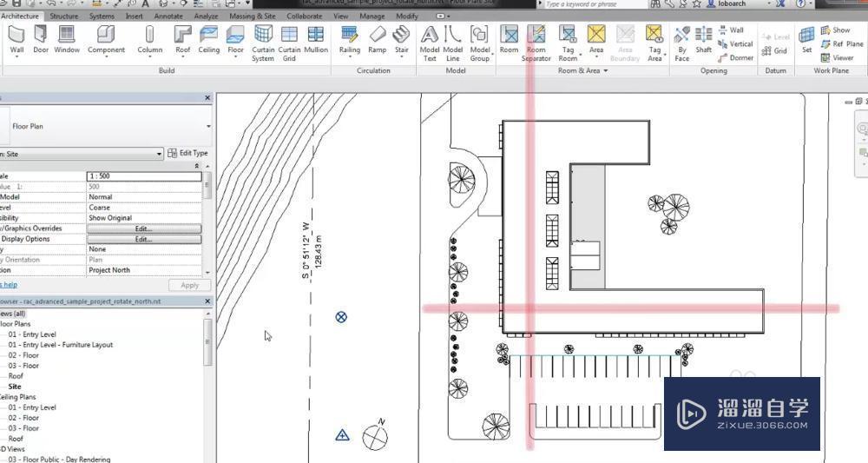The height and width of the screenshot is (463, 868).
Task: Select the Tag Room tool
Action: pyautogui.click(x=568, y=43)
